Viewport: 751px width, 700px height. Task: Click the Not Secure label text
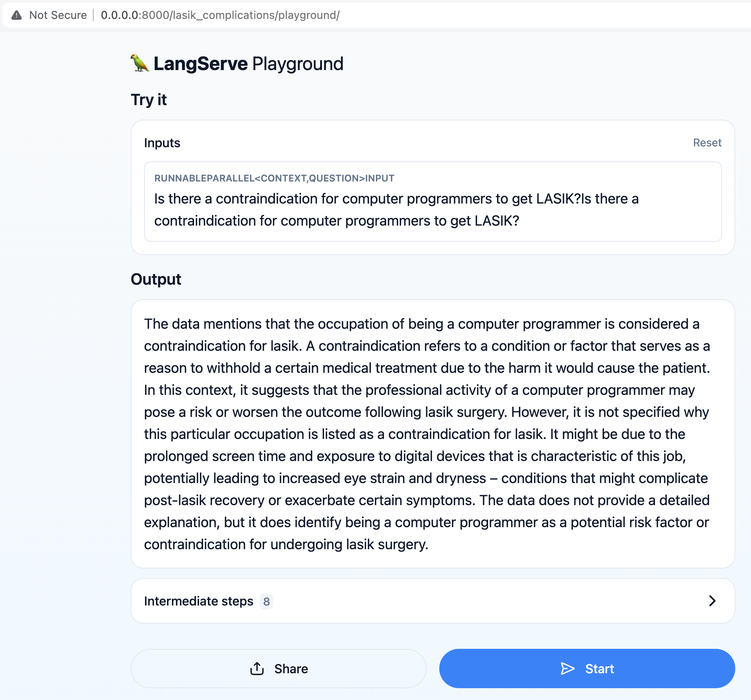point(58,15)
